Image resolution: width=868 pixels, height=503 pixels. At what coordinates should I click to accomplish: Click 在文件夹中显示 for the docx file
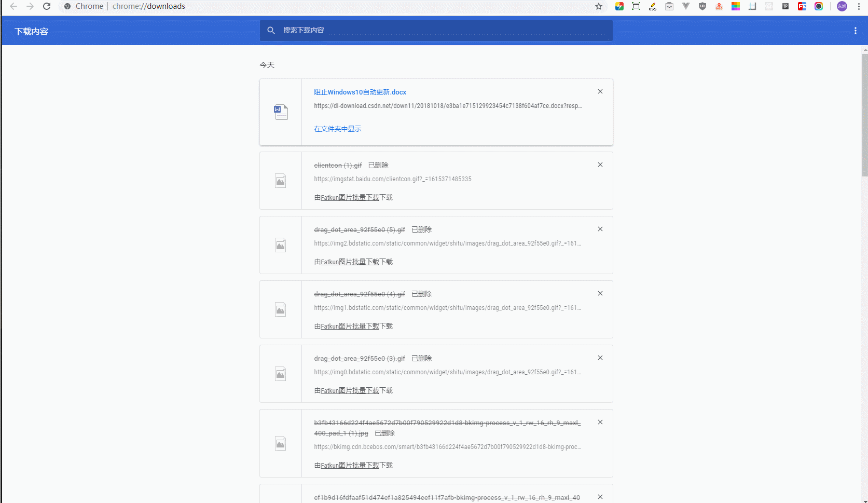(x=338, y=129)
